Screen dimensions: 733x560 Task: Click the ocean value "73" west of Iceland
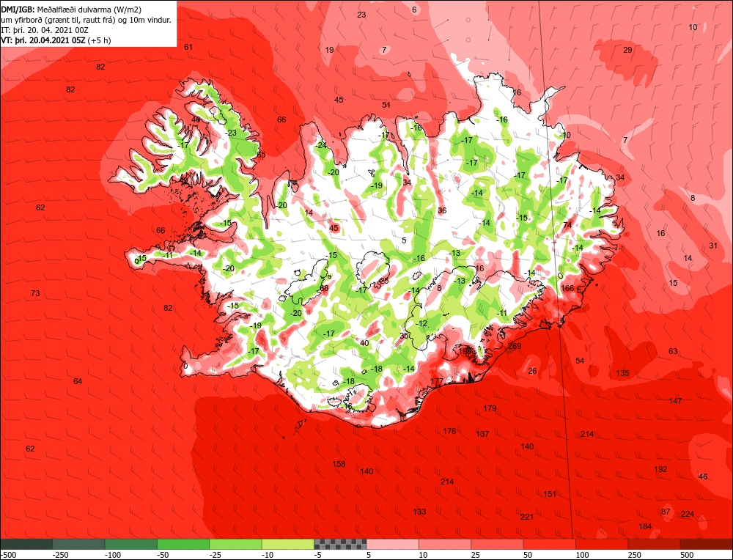pos(35,293)
